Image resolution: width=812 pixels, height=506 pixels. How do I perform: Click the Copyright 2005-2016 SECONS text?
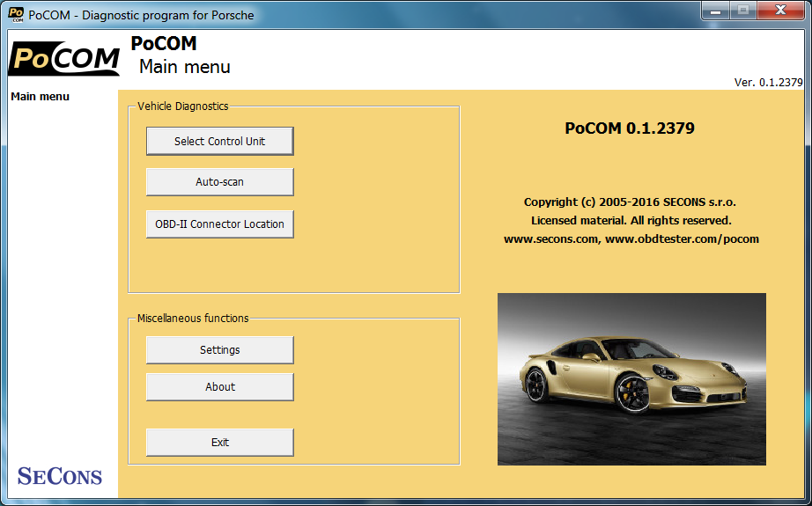[x=630, y=202]
